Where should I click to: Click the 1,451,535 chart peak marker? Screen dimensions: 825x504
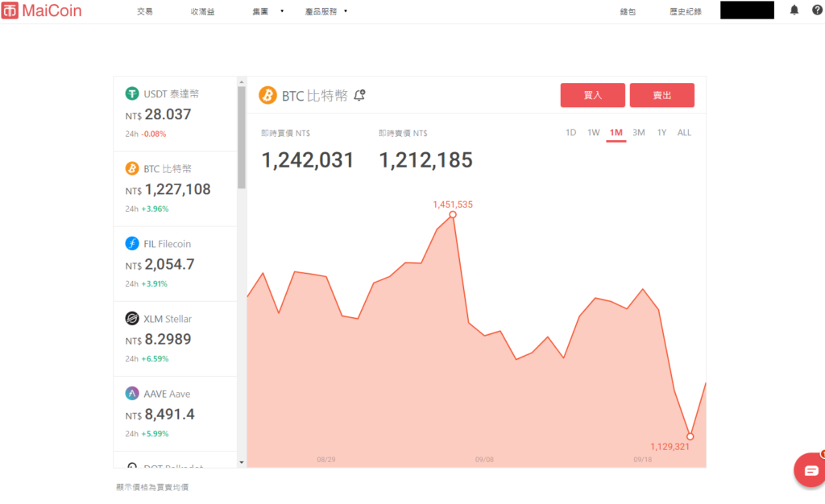pyautogui.click(x=453, y=215)
